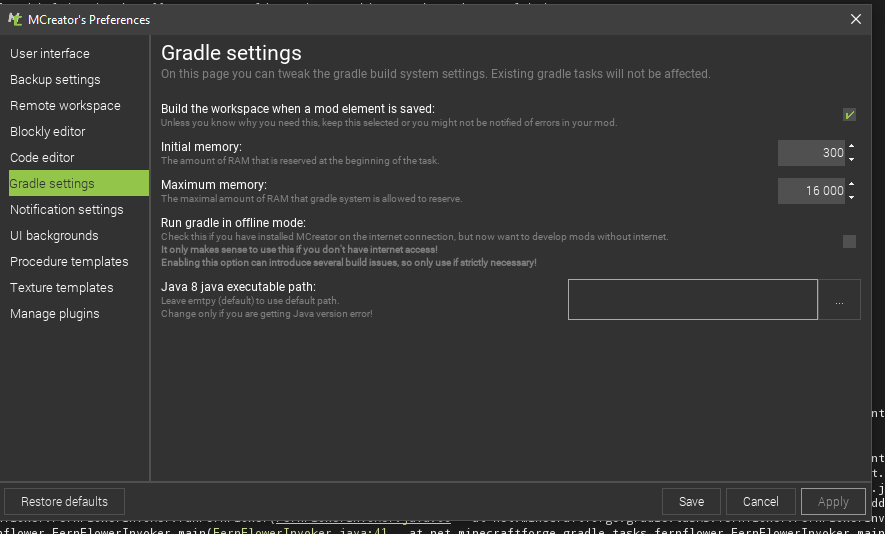This screenshot has height=534, width=885.
Task: Click the 'Maximum memory:' label
Action: coord(214,185)
